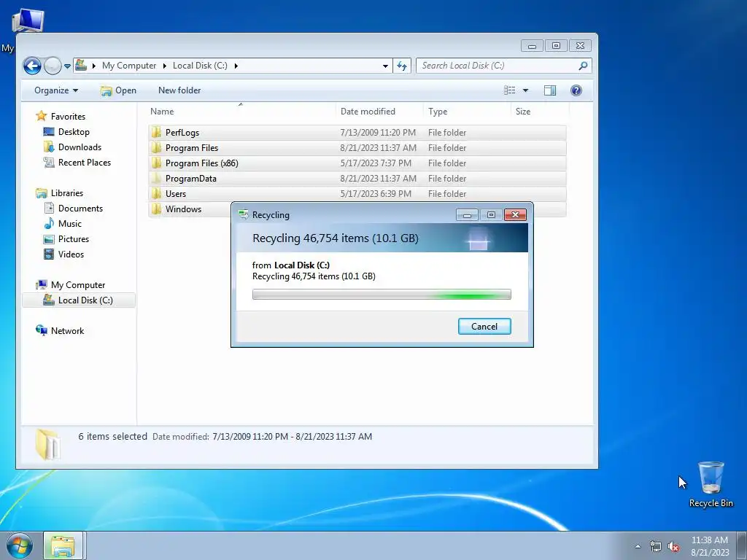The height and width of the screenshot is (560, 747).
Task: Click the Show desktop strip on the taskbar
Action: click(x=742, y=546)
